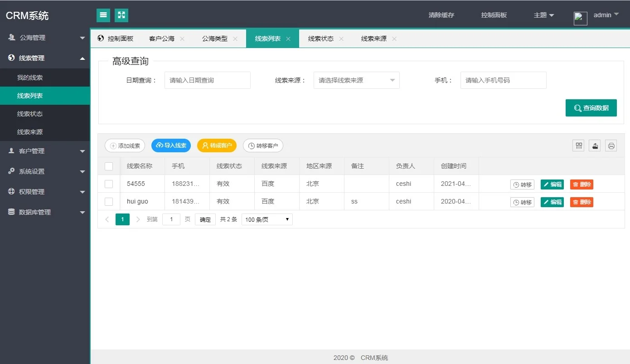Close the 公海类型 tab

click(x=235, y=39)
